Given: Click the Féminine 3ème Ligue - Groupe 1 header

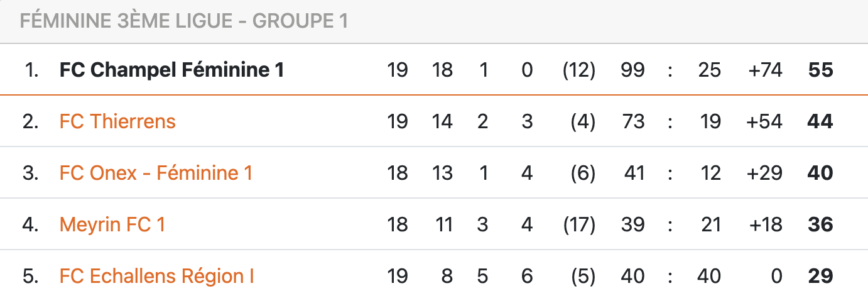Looking at the screenshot, I should 184,21.
